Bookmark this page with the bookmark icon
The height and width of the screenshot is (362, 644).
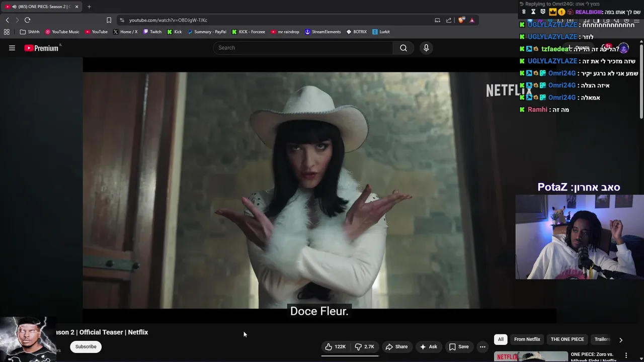109,20
